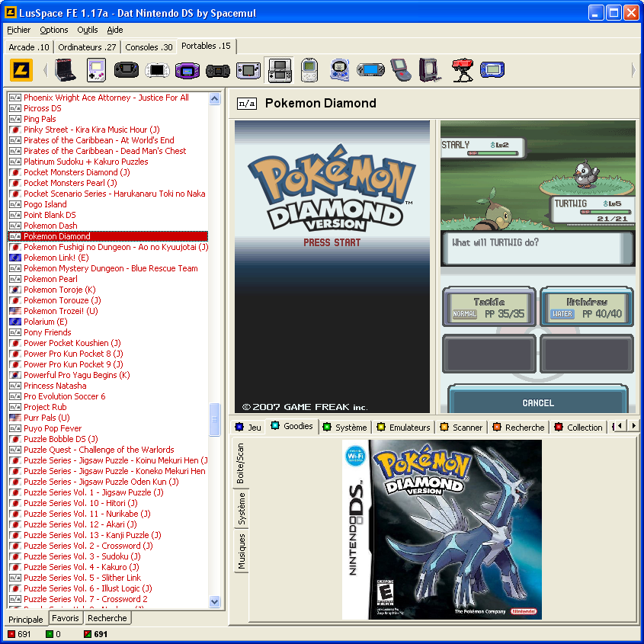The height and width of the screenshot is (644, 644).
Task: Select Picross DS in the game list
Action: pos(43,108)
